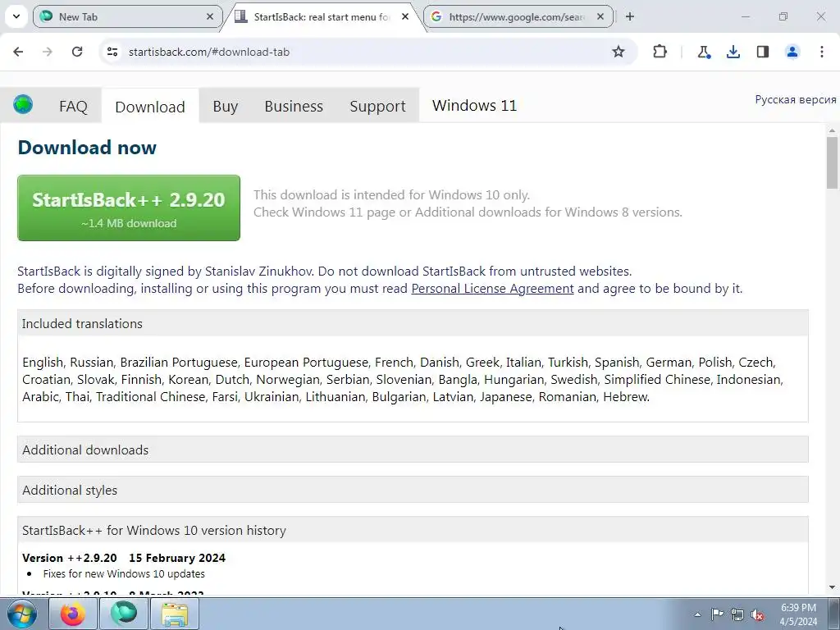Screen dimensions: 840x630
Task: Click the scrollbar down arrow
Action: pyautogui.click(x=832, y=587)
